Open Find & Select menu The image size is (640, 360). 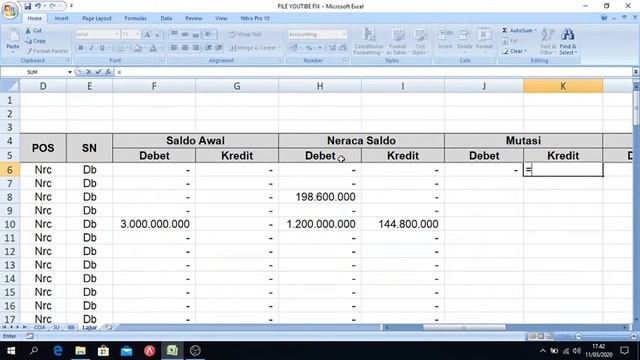[x=568, y=41]
